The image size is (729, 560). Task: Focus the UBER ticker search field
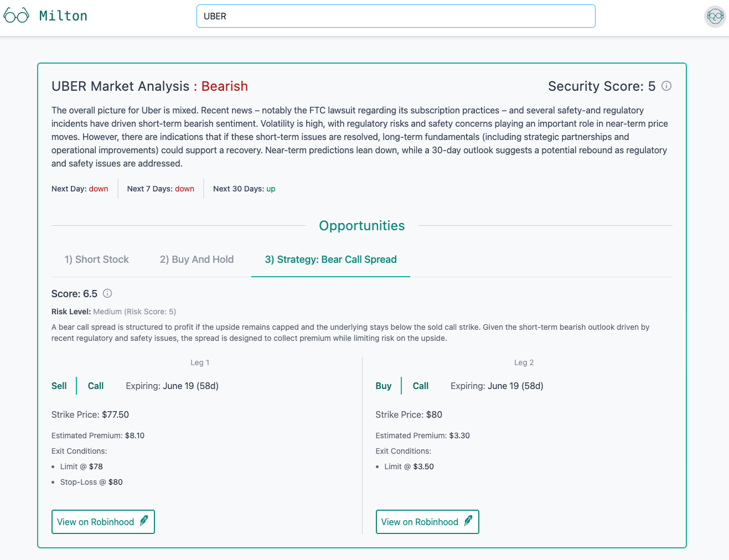click(396, 16)
